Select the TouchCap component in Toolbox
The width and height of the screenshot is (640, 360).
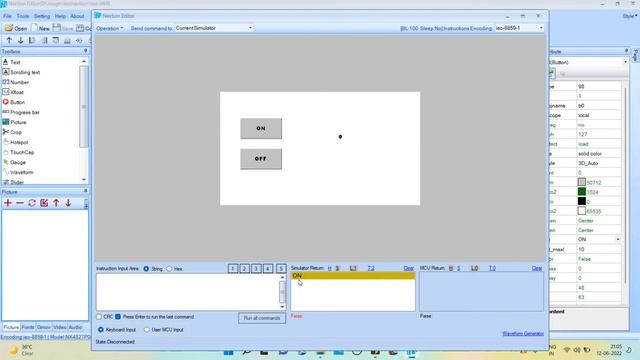pos(18,152)
